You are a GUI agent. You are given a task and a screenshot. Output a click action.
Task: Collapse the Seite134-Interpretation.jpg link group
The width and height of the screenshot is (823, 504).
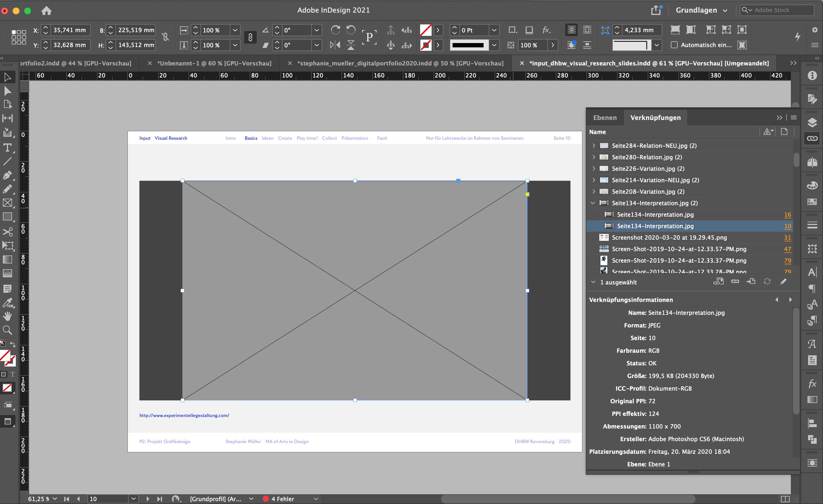(x=594, y=203)
